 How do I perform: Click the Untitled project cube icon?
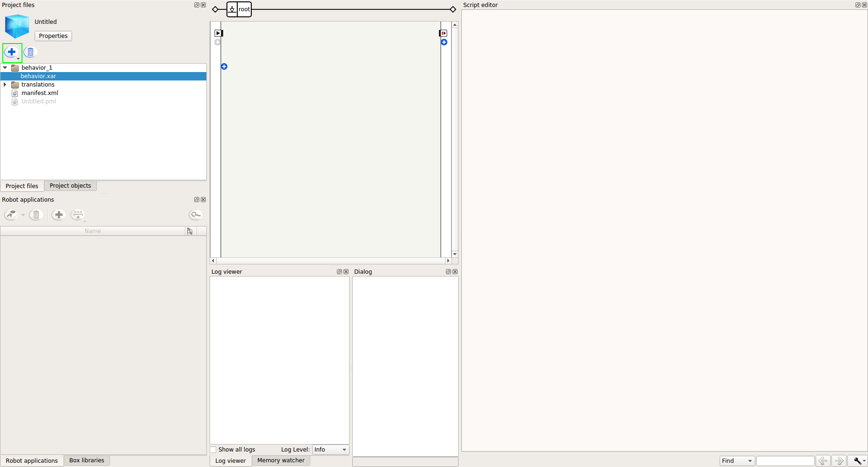tap(17, 26)
